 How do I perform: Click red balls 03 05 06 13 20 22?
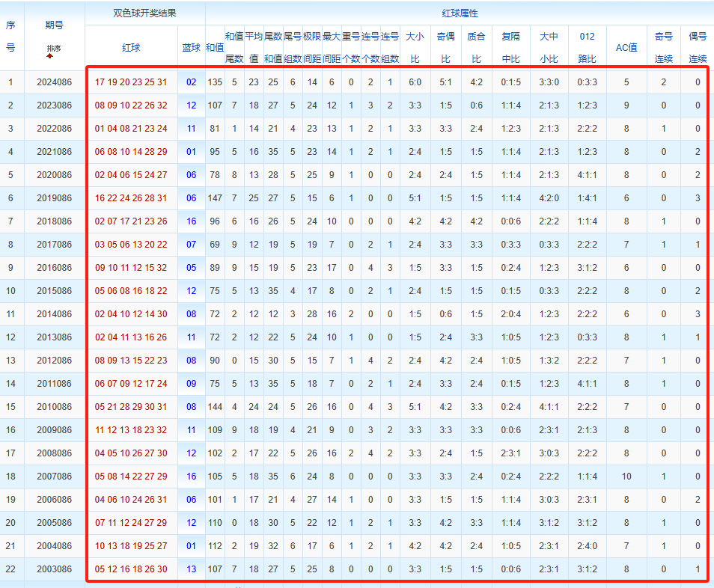pos(131,245)
